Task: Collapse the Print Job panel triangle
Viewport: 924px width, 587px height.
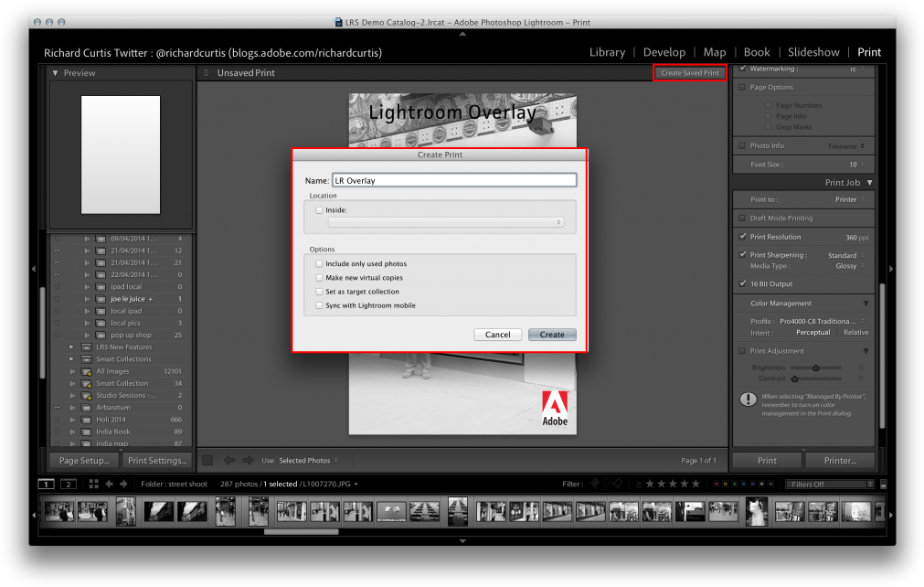Action: [x=869, y=183]
